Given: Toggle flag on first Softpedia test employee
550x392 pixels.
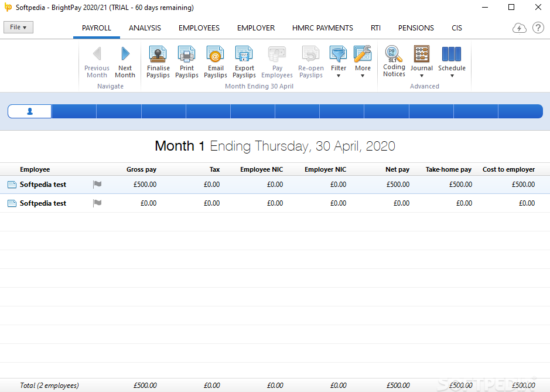Looking at the screenshot, I should [x=97, y=185].
